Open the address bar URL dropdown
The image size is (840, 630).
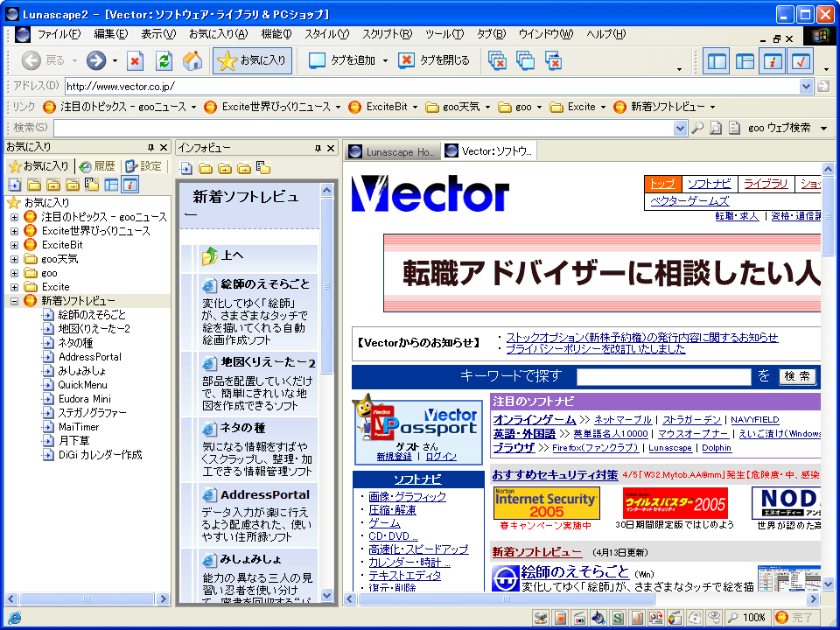(806, 86)
